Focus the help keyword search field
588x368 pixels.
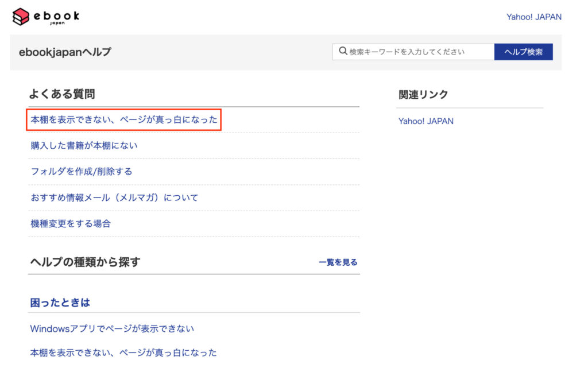(413, 52)
